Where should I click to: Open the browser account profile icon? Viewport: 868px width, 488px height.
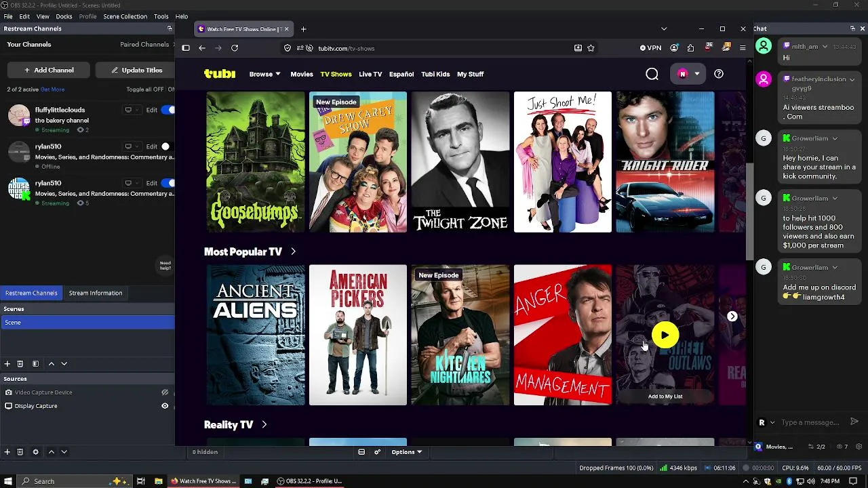(x=674, y=48)
